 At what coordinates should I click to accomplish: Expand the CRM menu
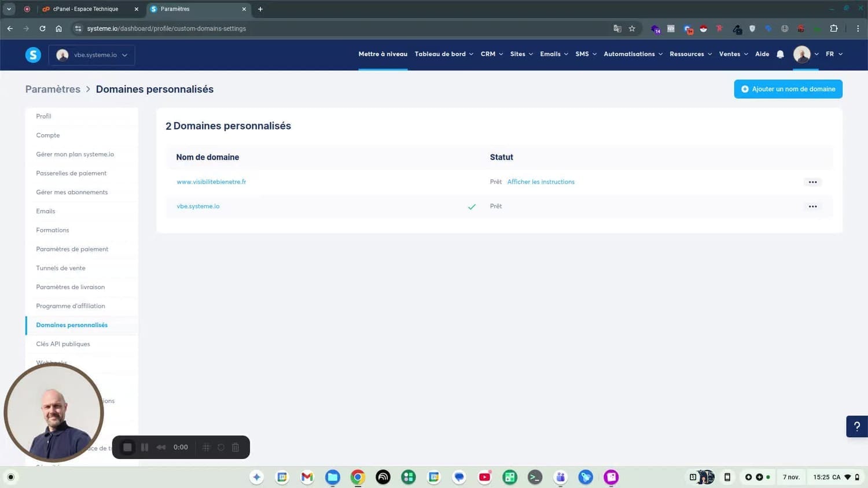point(491,54)
